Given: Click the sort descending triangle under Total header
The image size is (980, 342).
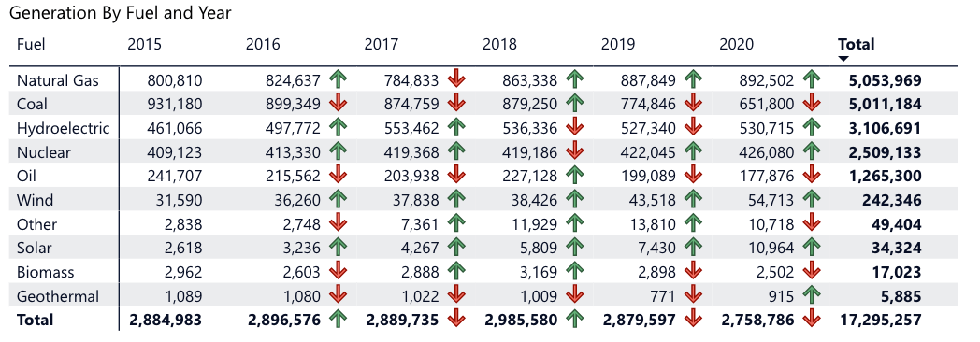Looking at the screenshot, I should 843,59.
